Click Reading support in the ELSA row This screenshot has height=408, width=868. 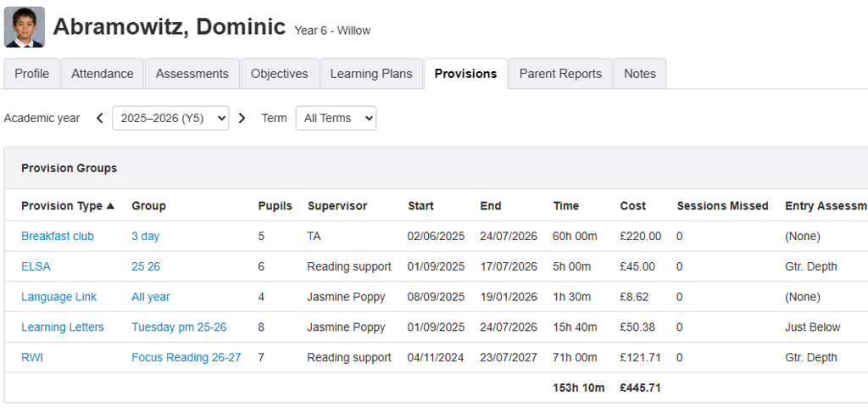tap(349, 267)
